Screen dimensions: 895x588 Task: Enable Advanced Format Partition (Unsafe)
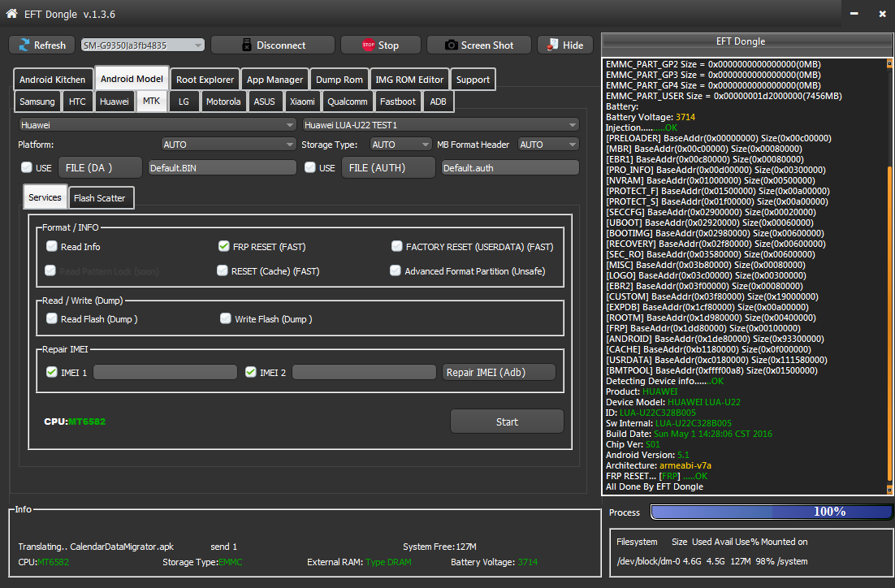click(395, 270)
